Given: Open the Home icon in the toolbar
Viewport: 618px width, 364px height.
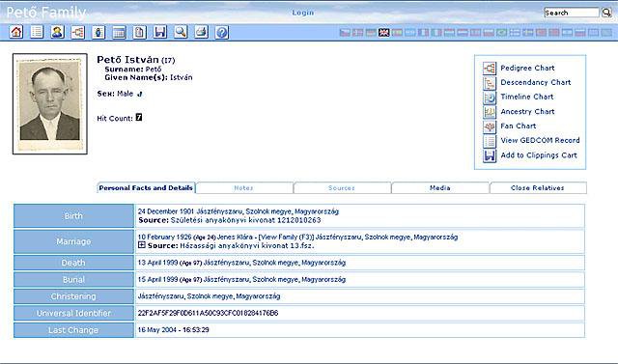Looking at the screenshot, I should coord(16,32).
